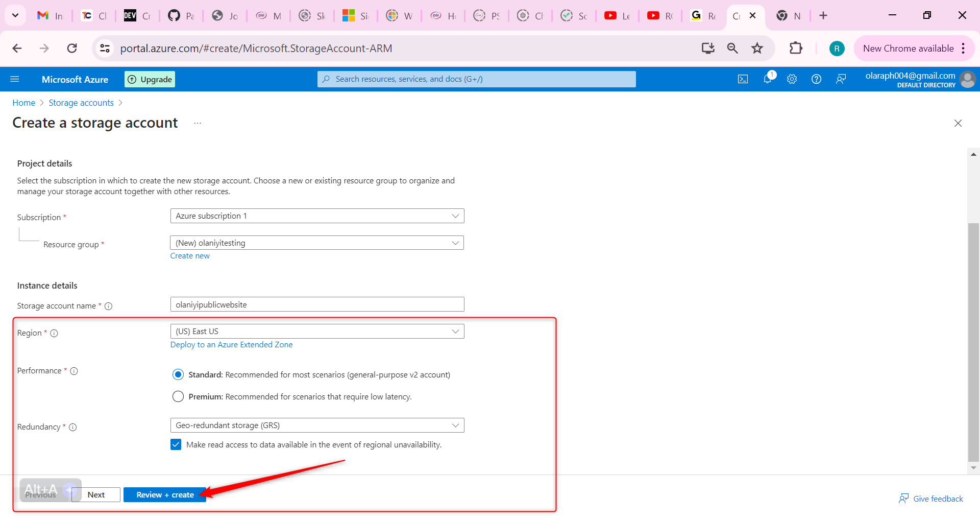Open the Chrome zoom indicator
980x521 pixels.
(x=732, y=49)
